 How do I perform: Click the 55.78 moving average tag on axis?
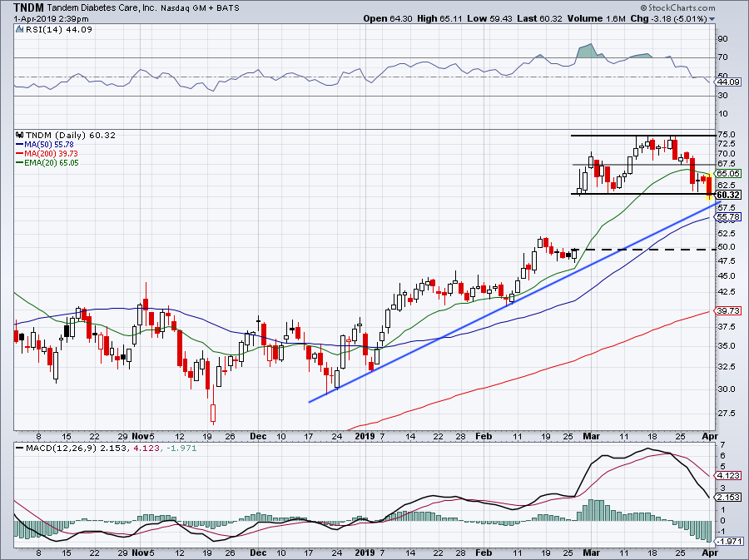[x=727, y=216]
